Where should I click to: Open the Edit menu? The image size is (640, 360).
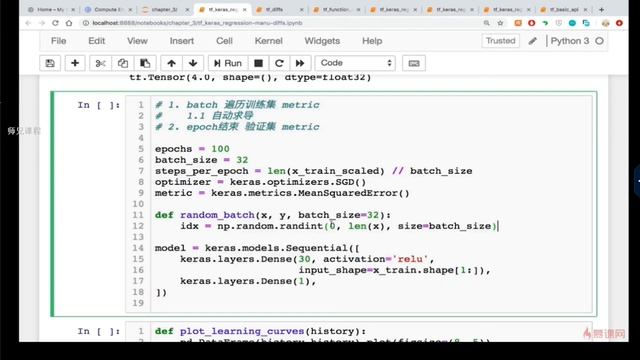click(97, 41)
